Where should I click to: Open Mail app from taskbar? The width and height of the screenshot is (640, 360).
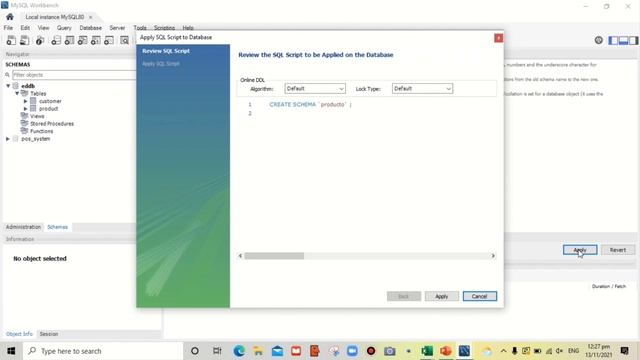tap(277, 351)
